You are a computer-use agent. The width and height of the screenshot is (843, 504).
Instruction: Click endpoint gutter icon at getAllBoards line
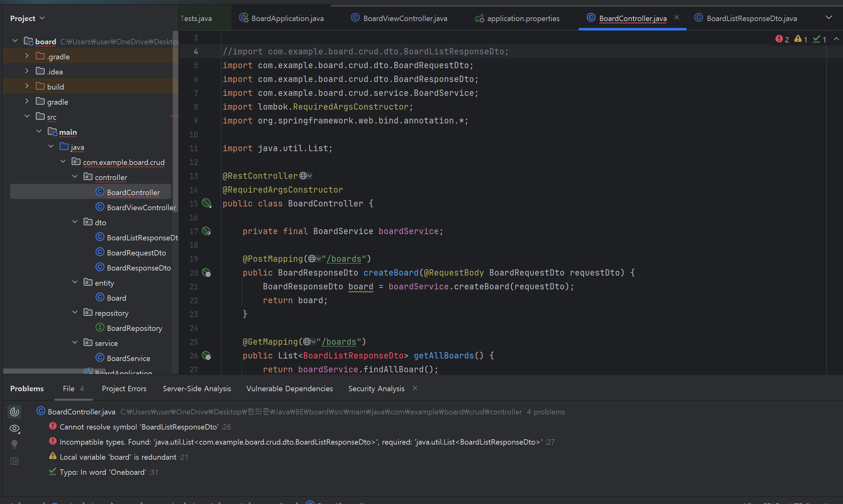(x=207, y=356)
